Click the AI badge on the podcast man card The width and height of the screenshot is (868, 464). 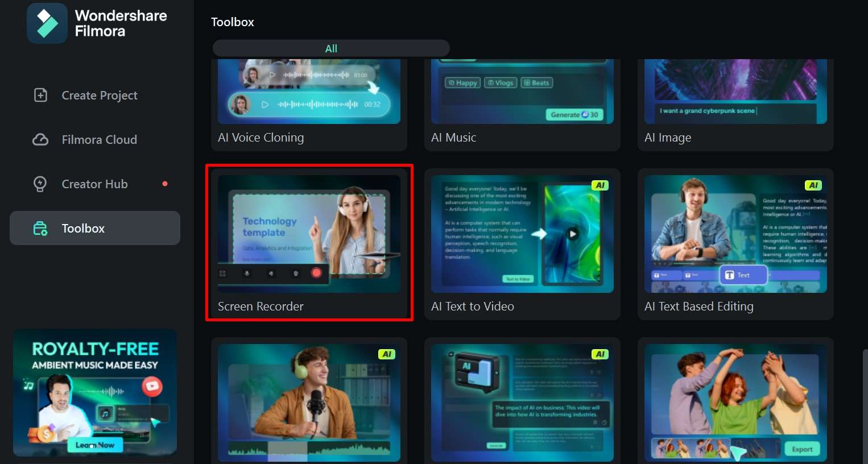point(387,354)
